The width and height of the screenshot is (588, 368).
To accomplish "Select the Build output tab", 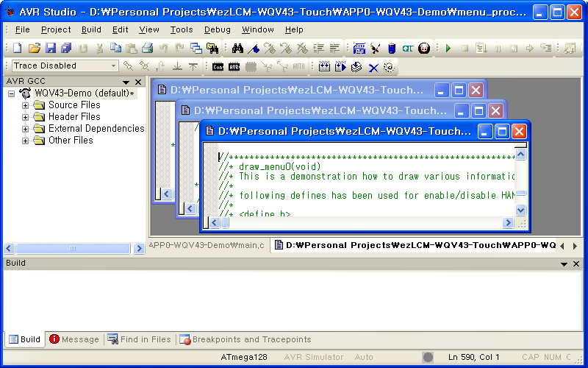I will point(24,339).
